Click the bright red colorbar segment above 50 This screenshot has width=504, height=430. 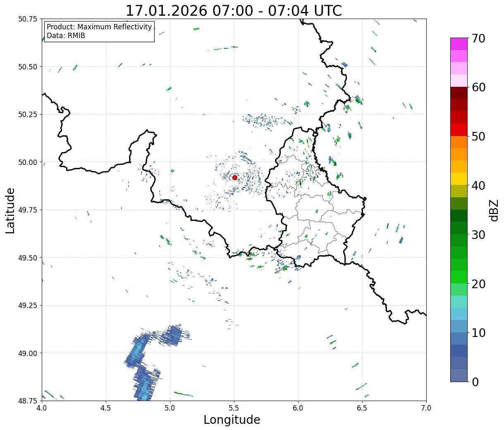pyautogui.click(x=459, y=130)
